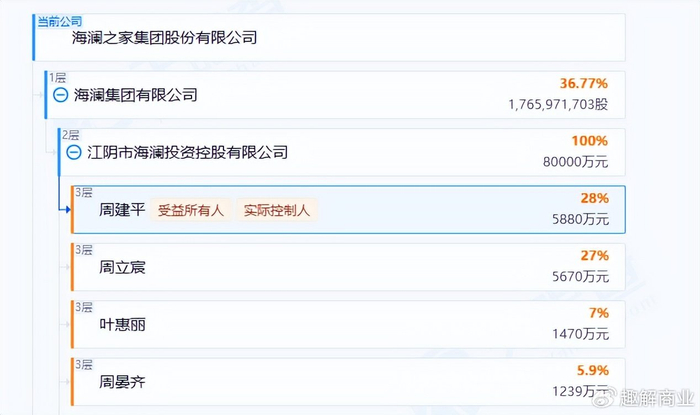
Task: Click the 实际控制人 tag
Action: [277, 211]
